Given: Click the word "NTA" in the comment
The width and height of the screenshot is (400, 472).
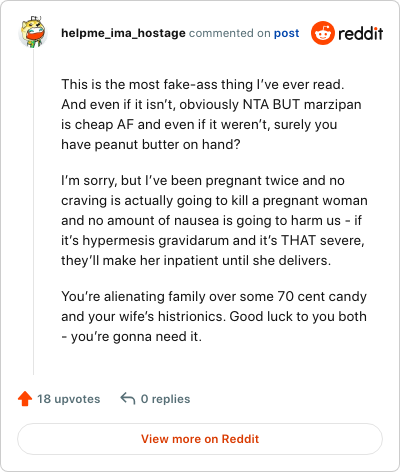Looking at the screenshot, I should 256,104.
